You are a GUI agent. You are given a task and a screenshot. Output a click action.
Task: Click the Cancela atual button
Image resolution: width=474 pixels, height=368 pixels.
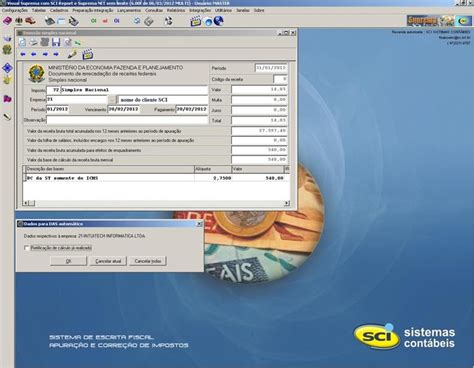(108, 261)
